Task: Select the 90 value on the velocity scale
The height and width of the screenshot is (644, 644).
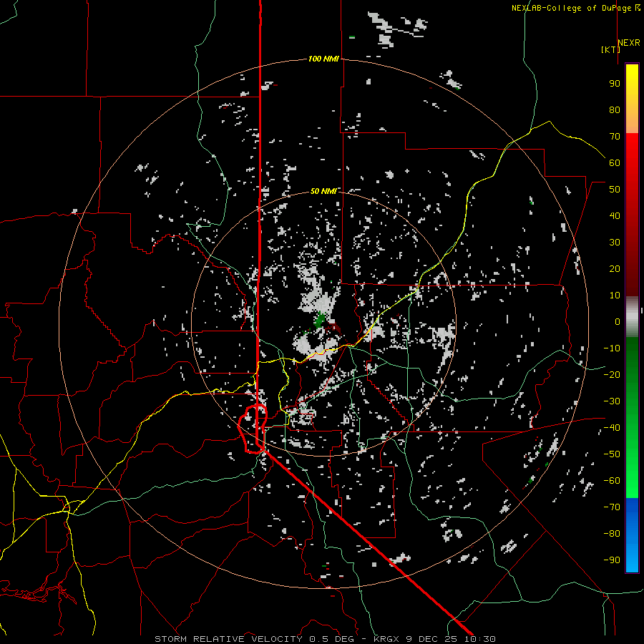Action: click(x=615, y=84)
